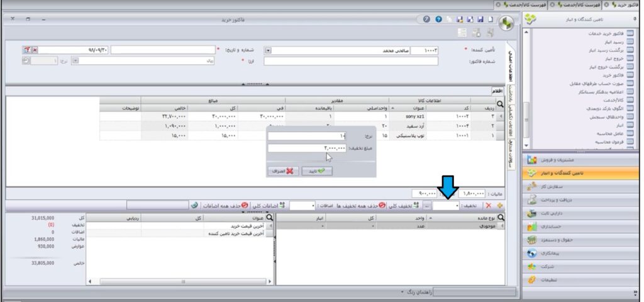Select the یادداشت vertical tab
The height and width of the screenshot is (302, 644).
tap(511, 94)
